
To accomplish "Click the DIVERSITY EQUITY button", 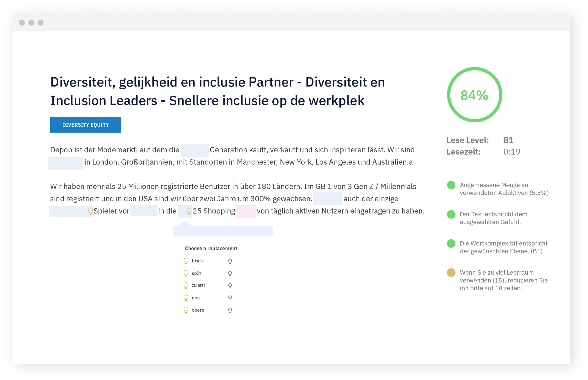I will [x=86, y=125].
